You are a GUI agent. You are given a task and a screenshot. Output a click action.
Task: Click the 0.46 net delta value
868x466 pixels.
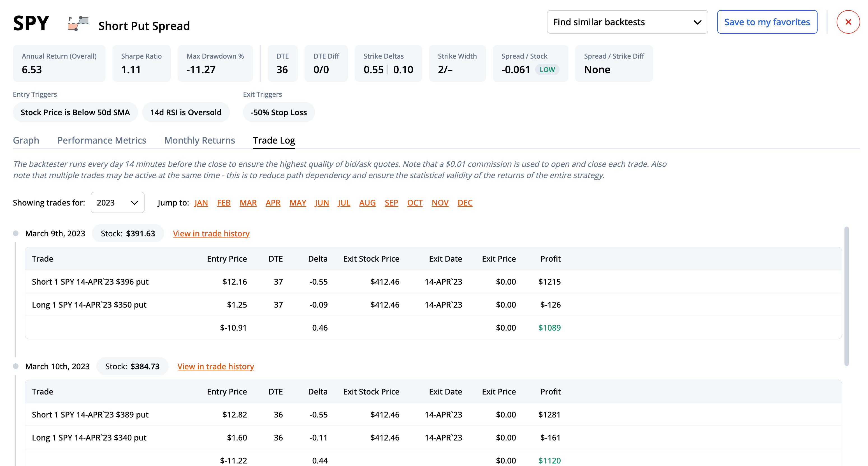click(x=320, y=327)
